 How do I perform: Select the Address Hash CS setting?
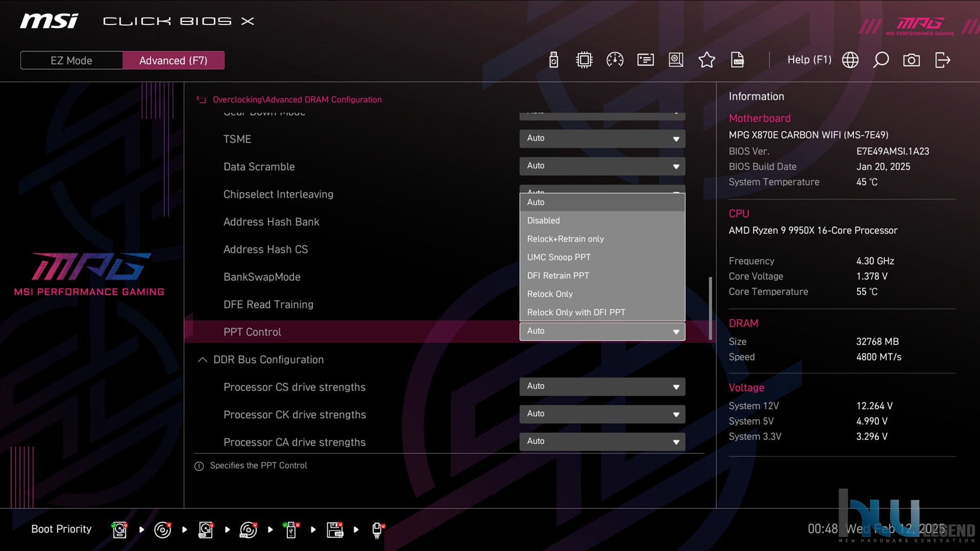(265, 249)
